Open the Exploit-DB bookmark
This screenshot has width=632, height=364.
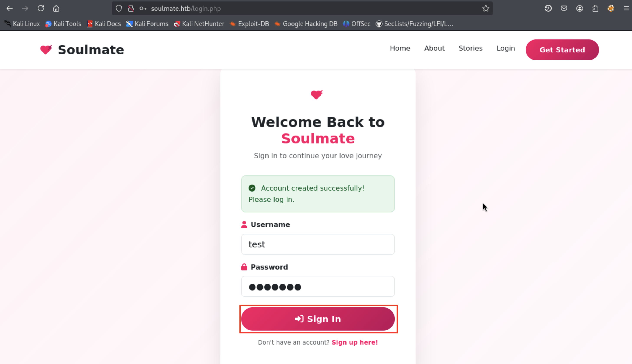tap(249, 24)
